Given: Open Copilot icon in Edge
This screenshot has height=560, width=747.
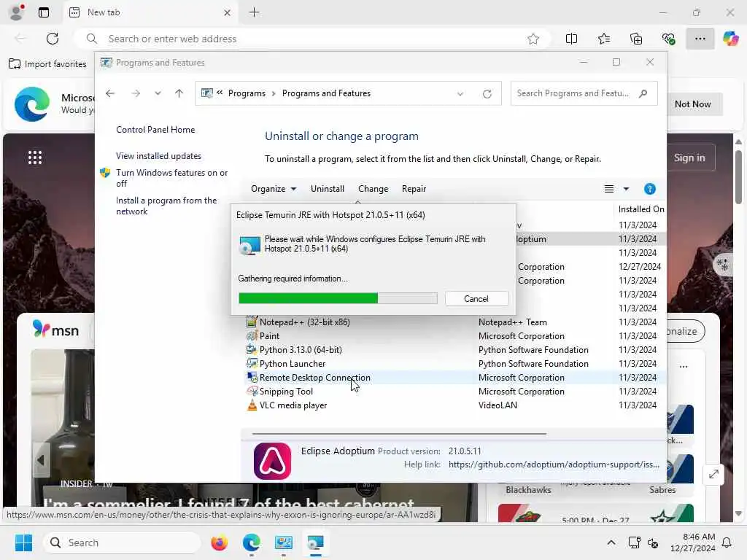Looking at the screenshot, I should (730, 39).
